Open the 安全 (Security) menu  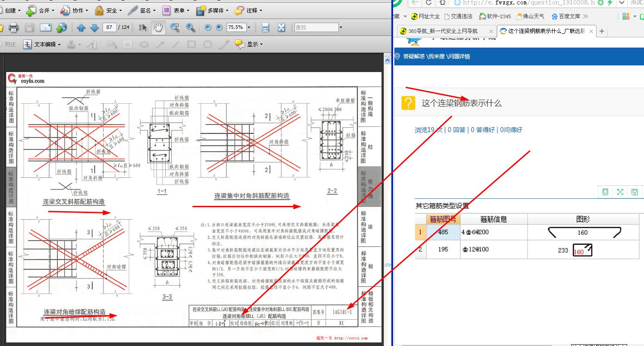[108, 10]
